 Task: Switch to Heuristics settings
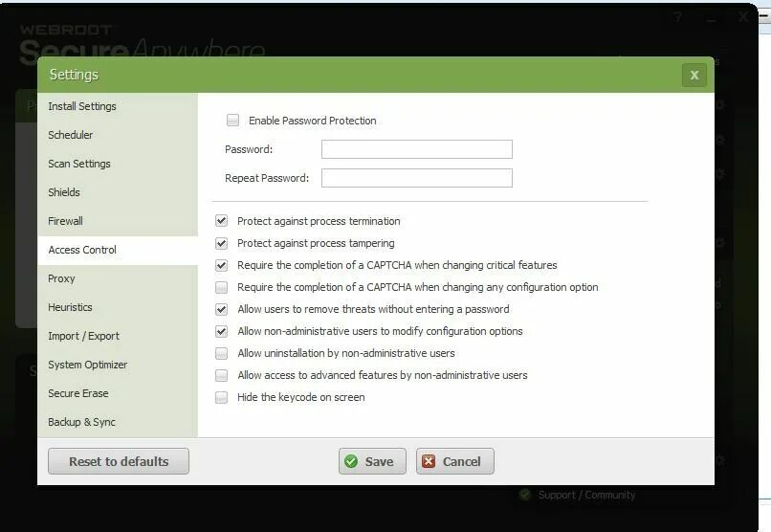(x=118, y=307)
